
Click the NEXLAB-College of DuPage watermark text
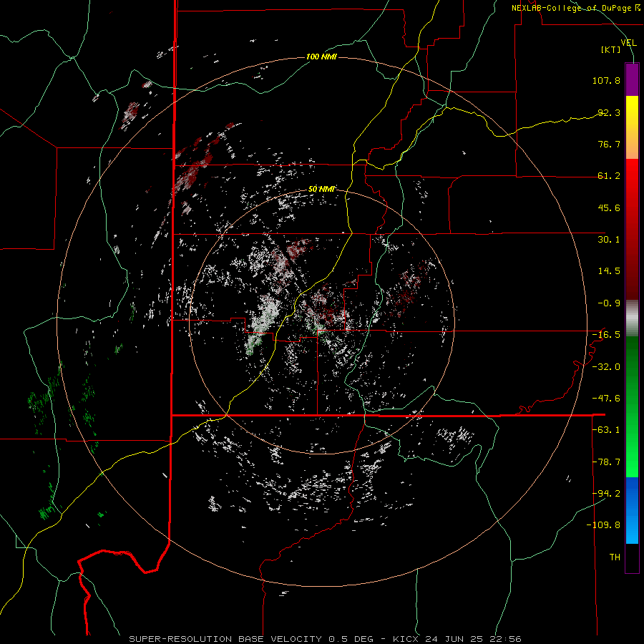(575, 8)
